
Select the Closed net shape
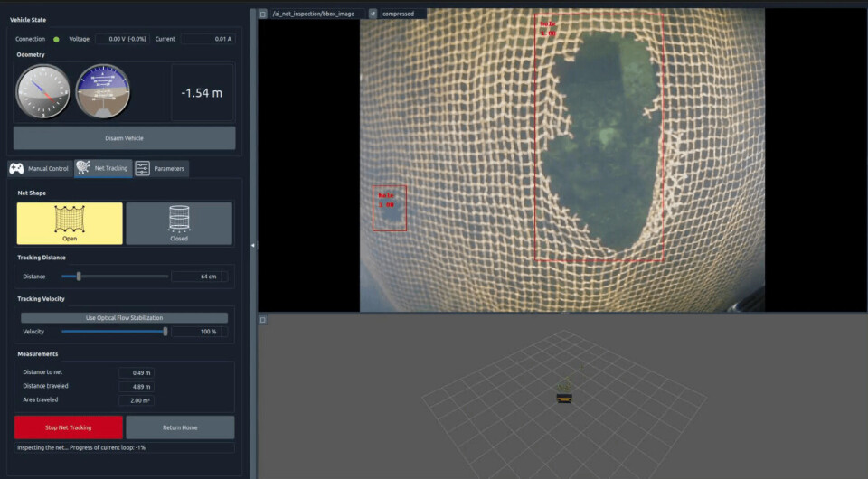(x=179, y=222)
